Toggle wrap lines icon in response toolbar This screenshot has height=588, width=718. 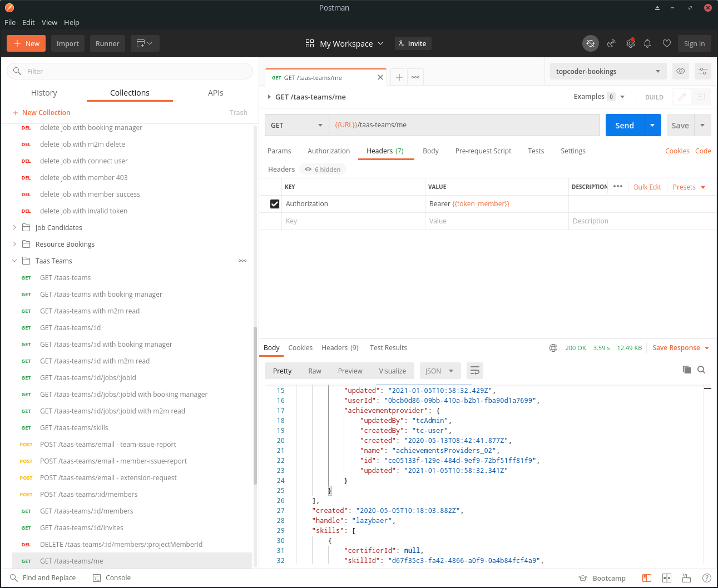pos(474,371)
